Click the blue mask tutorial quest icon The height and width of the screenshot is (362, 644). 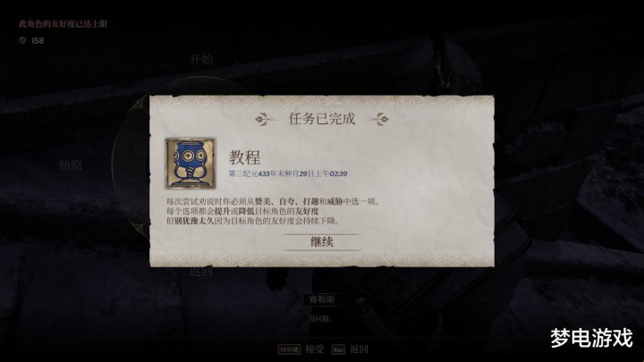coord(191,163)
